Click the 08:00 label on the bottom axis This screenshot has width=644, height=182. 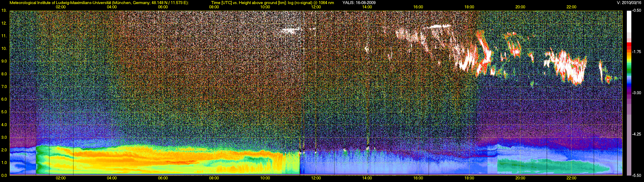click(214, 178)
